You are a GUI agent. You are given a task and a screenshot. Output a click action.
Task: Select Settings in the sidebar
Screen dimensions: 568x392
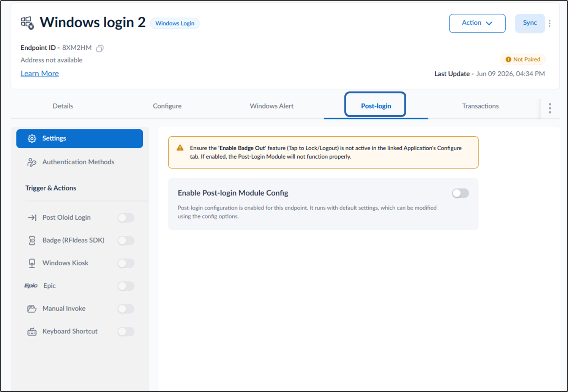click(x=80, y=139)
